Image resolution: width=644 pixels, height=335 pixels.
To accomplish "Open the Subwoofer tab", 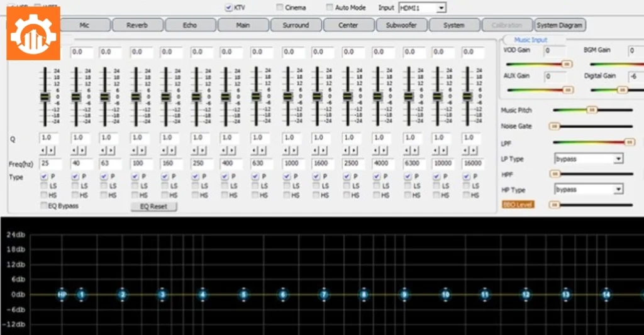I will pos(401,25).
